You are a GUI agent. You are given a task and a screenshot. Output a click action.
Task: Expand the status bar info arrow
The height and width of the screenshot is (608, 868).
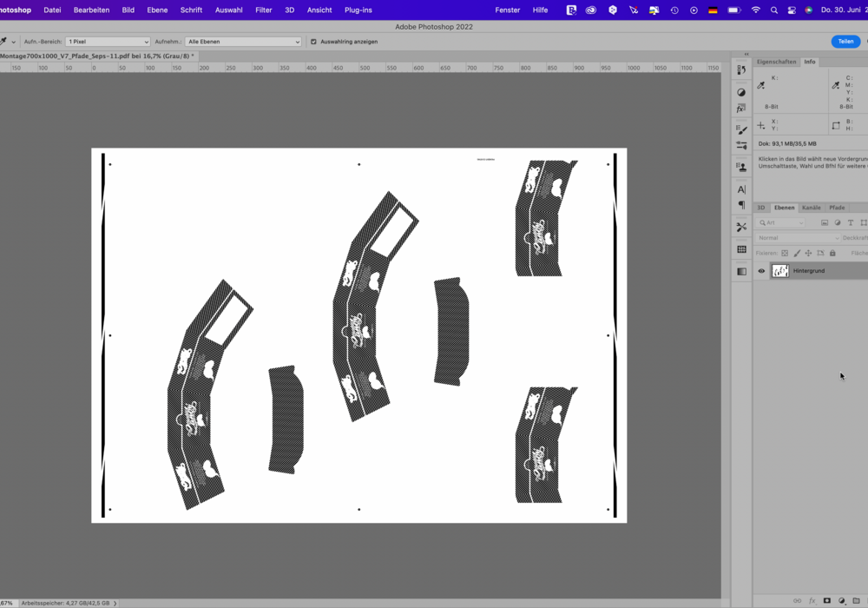115,604
